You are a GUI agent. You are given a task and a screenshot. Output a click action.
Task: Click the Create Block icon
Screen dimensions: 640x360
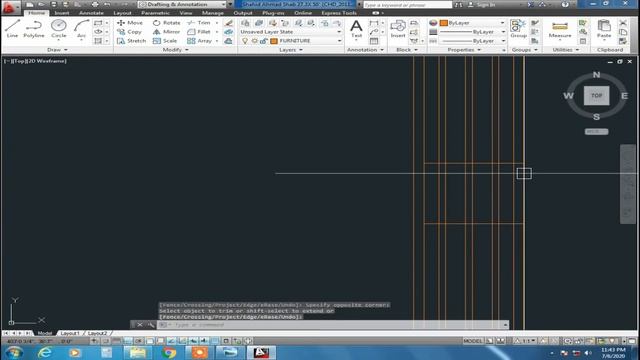click(414, 23)
